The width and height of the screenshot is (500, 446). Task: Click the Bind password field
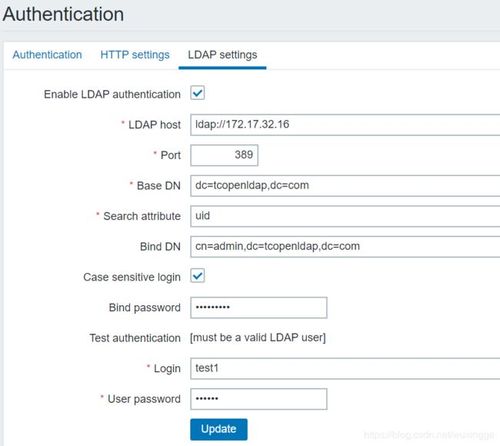point(259,307)
